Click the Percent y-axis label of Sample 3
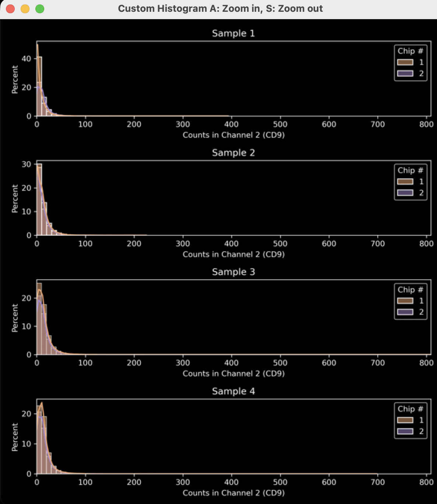This screenshot has height=504, width=437. pos(15,318)
